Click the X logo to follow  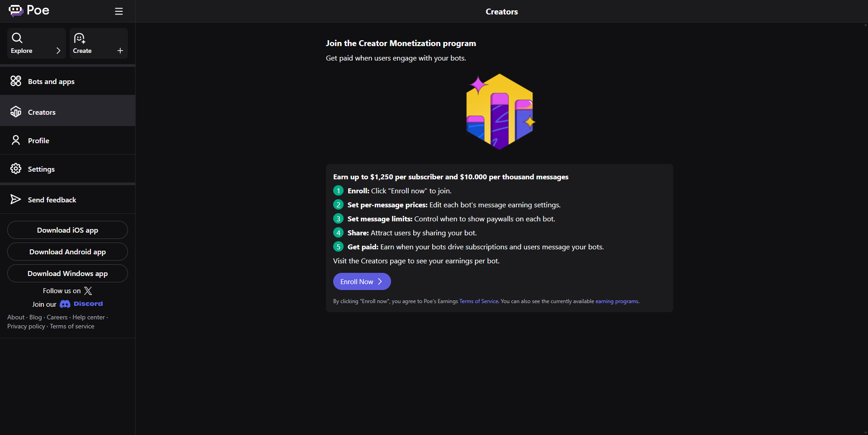[88, 291]
